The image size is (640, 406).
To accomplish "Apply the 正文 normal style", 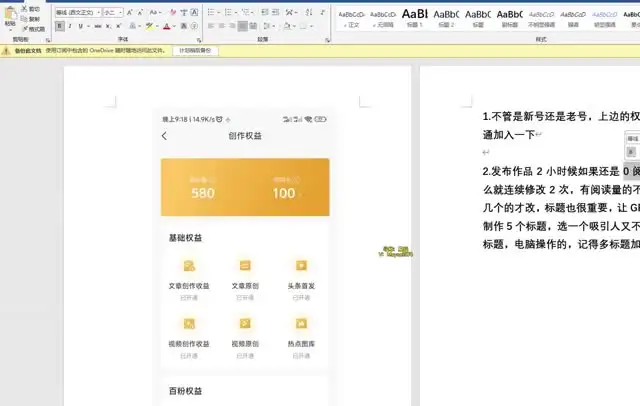I will click(352, 17).
